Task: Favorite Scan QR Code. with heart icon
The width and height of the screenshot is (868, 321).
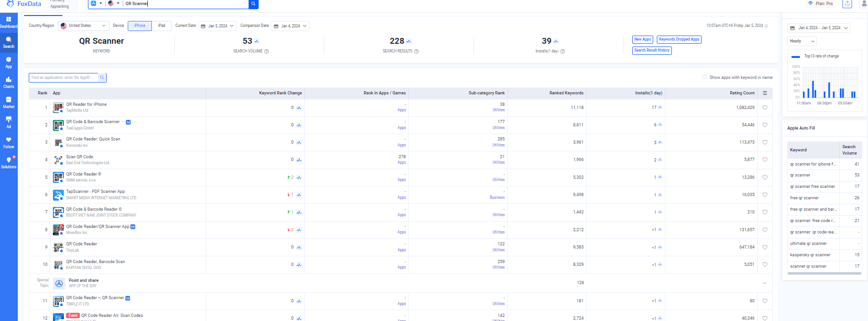Action: pyautogui.click(x=765, y=160)
